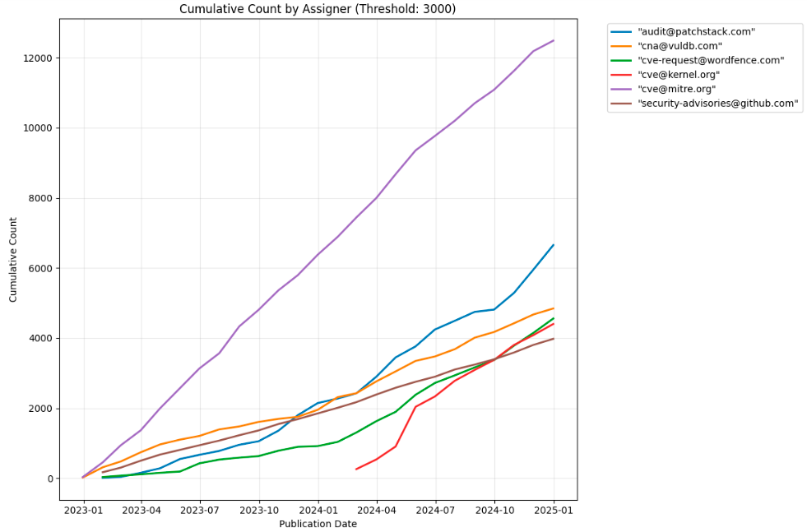The width and height of the screenshot is (807, 532).
Task: Click the x-axis tick label 2025-01
Action: click(x=554, y=511)
